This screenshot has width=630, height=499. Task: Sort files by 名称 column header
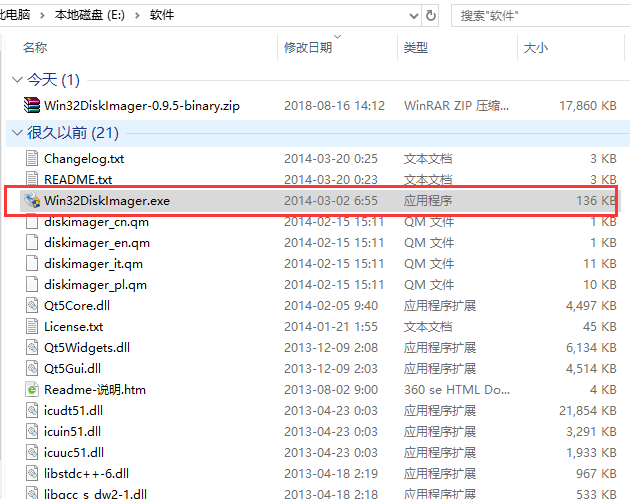(x=36, y=47)
